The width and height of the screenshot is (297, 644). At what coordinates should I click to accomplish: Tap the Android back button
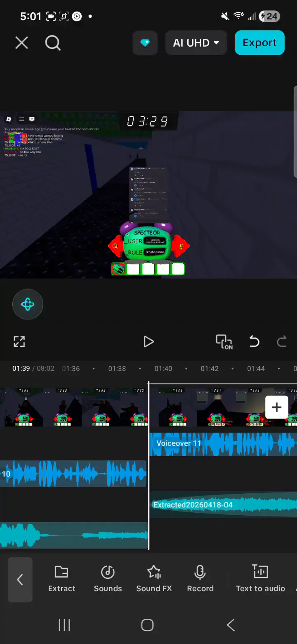(x=231, y=625)
